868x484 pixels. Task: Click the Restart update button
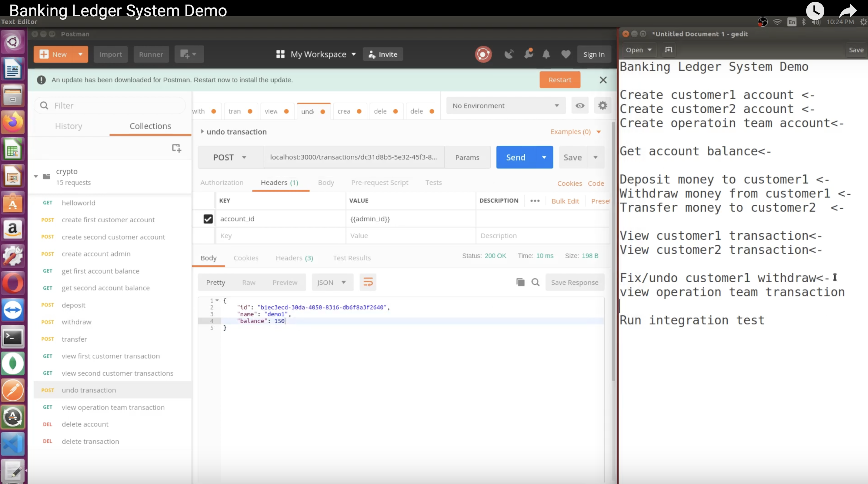coord(560,80)
